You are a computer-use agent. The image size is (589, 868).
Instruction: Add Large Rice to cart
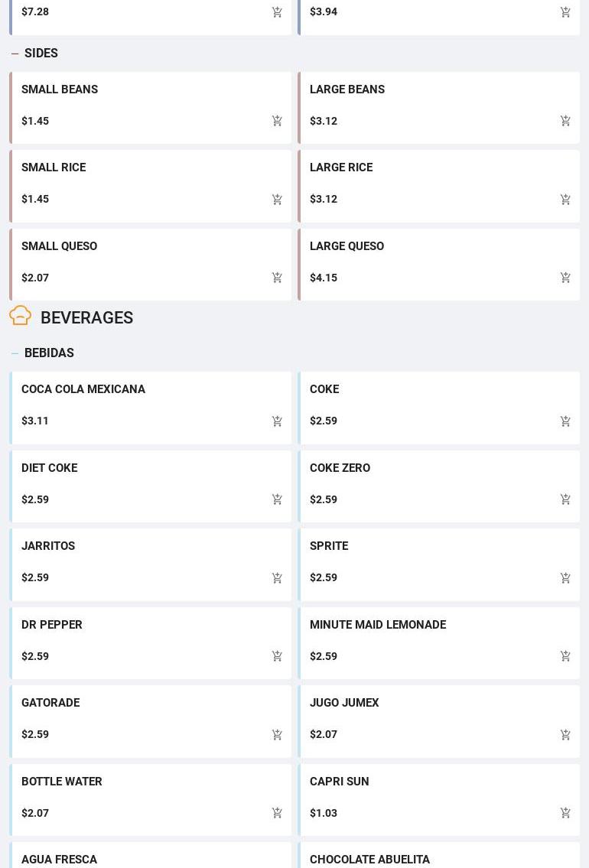(x=565, y=200)
